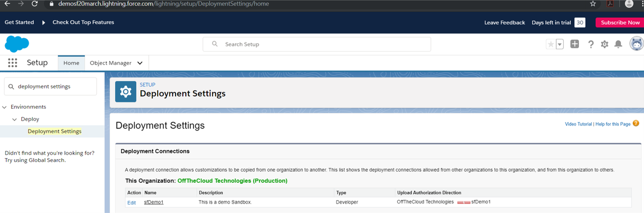Open the App Launcher dots grid

click(x=13, y=63)
